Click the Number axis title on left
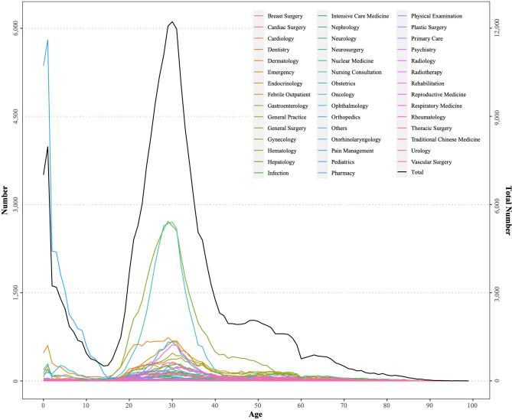 [5, 200]
